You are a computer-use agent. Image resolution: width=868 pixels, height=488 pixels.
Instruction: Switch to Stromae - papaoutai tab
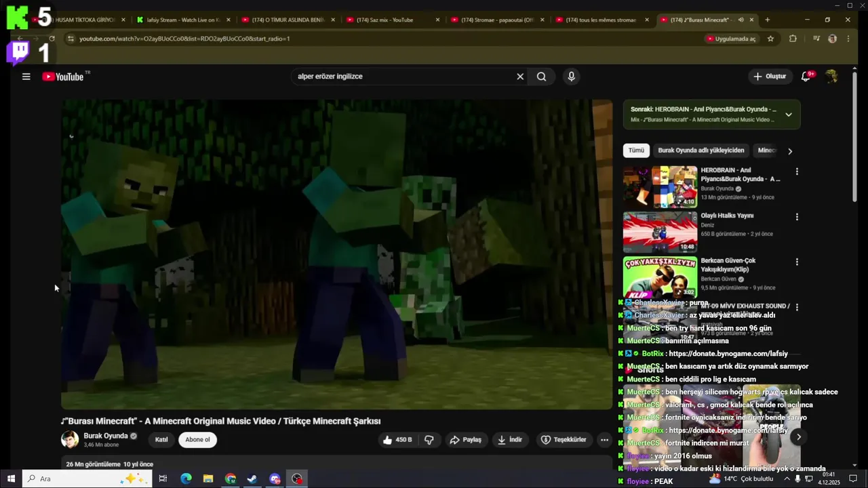496,20
